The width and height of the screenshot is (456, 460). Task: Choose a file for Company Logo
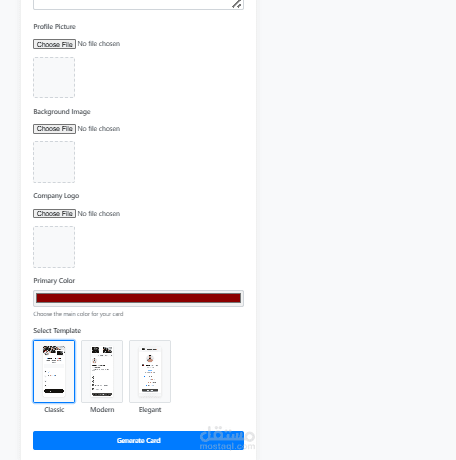54,213
